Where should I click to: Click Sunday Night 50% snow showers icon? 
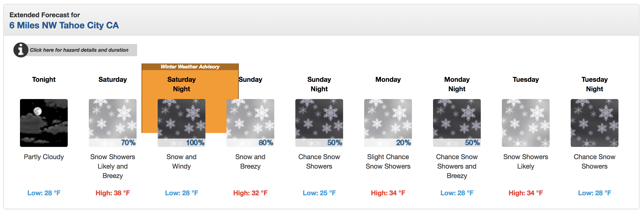pyautogui.click(x=319, y=123)
